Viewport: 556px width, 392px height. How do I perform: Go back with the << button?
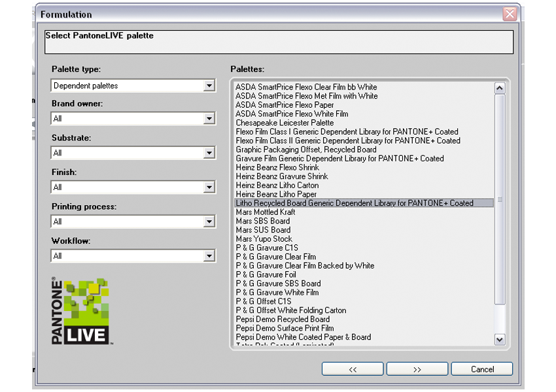[x=353, y=369]
